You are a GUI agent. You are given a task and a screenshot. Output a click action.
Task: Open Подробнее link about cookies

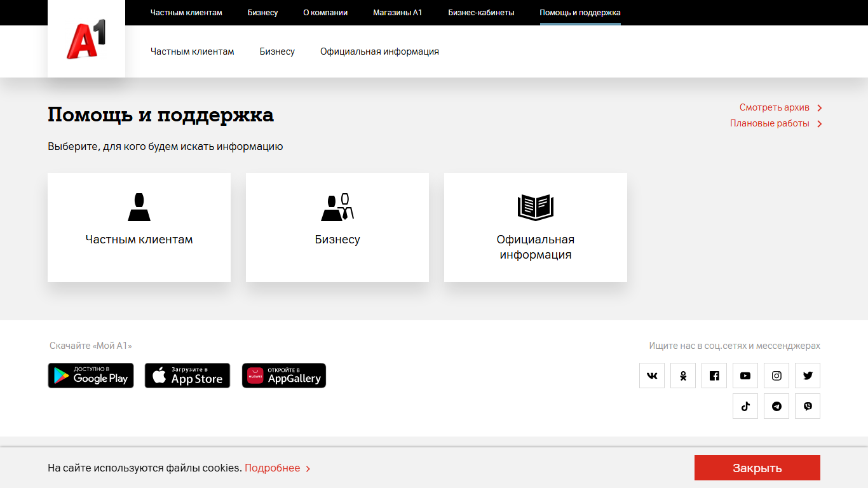coord(272,468)
